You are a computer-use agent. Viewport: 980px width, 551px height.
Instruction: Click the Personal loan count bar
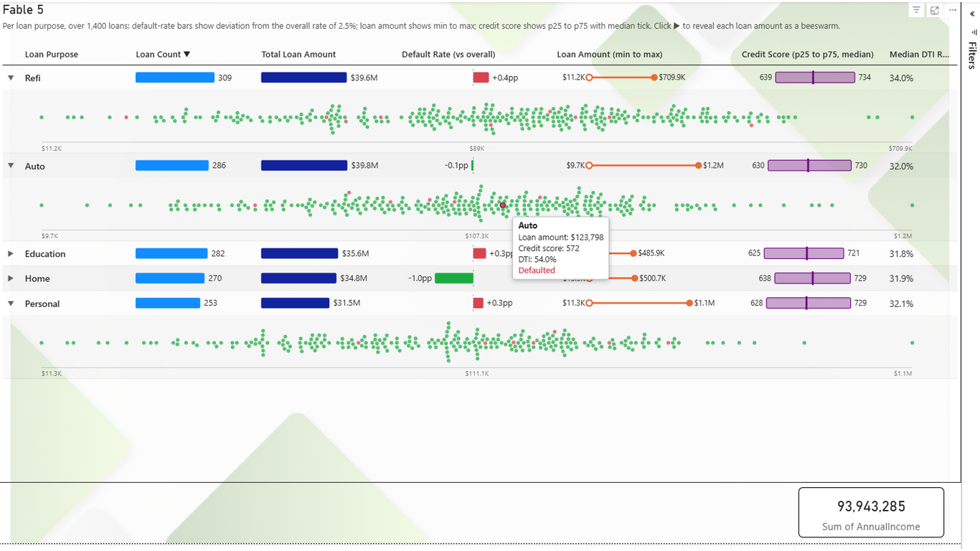click(168, 303)
